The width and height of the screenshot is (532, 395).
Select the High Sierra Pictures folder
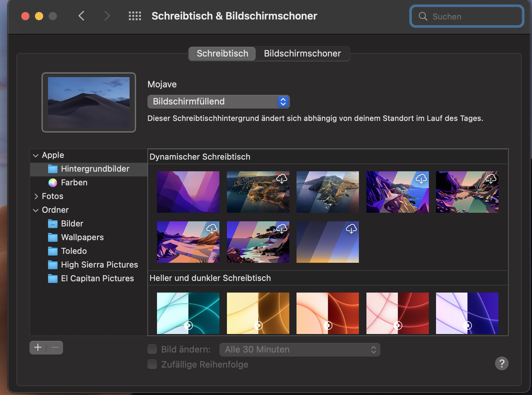99,265
